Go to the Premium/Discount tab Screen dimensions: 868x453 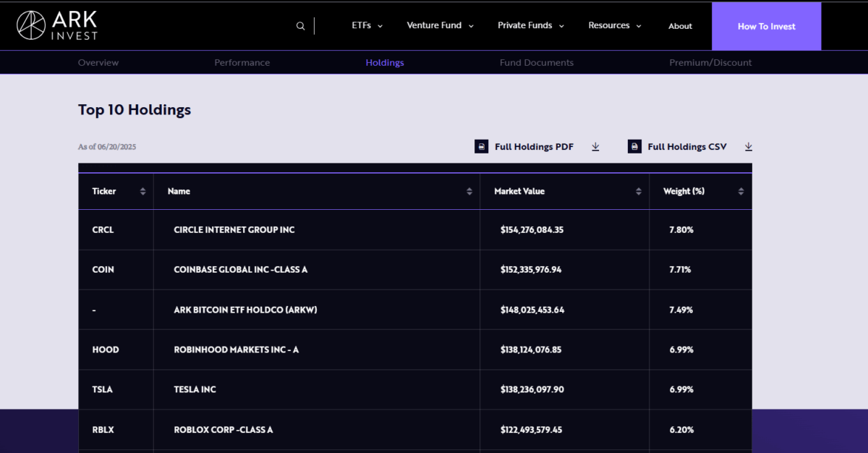click(x=710, y=63)
